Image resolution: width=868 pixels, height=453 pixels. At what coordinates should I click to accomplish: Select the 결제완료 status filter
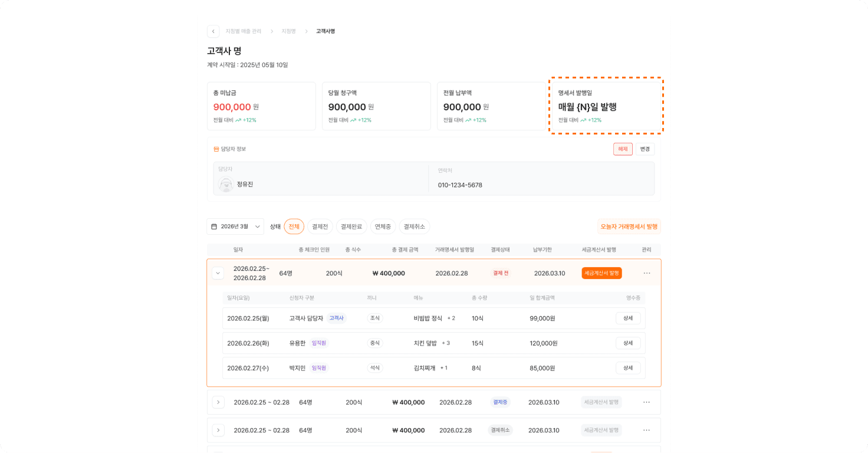(x=351, y=226)
